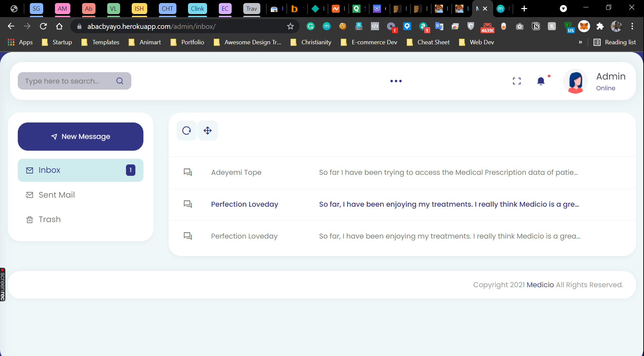Open the Sent Mail folder
The height and width of the screenshot is (356, 644).
tap(57, 195)
